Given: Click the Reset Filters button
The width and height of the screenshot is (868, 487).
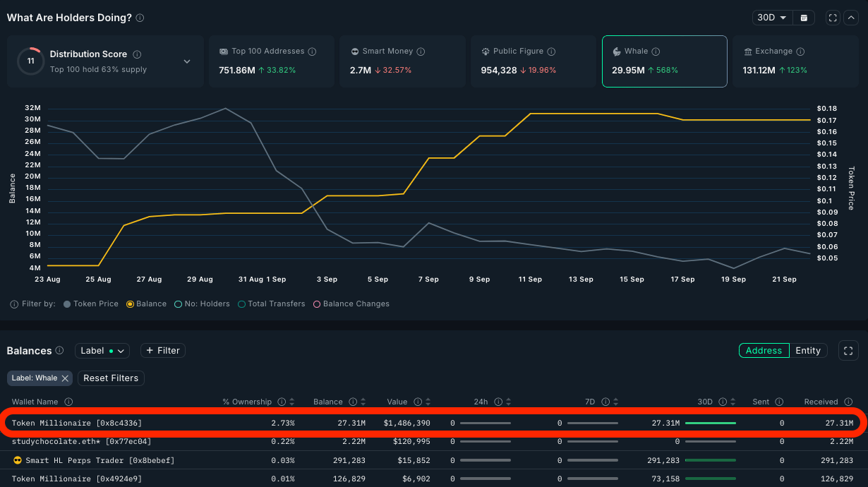Looking at the screenshot, I should pos(111,378).
